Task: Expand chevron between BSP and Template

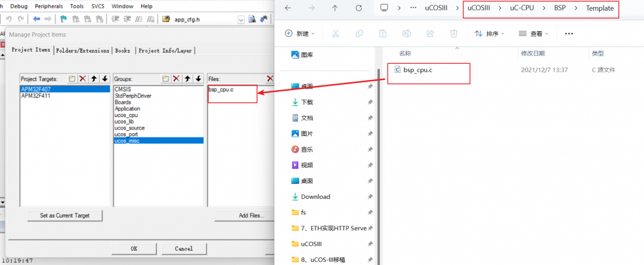Action: click(576, 8)
